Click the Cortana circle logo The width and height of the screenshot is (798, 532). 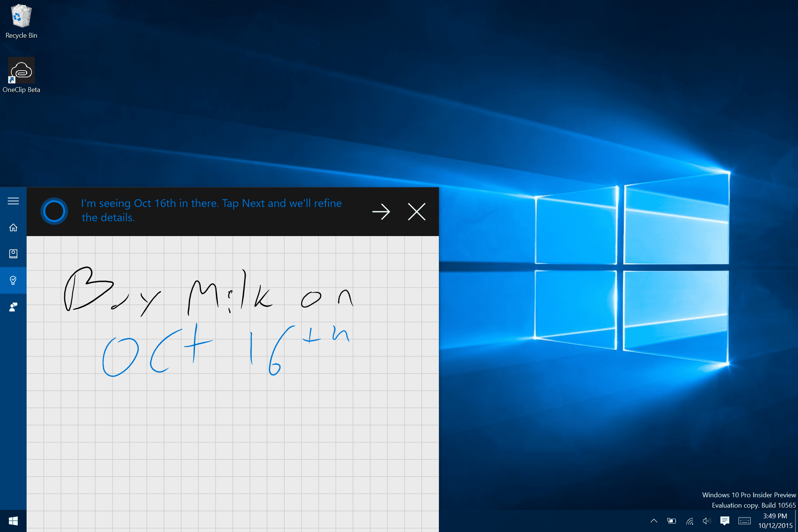click(x=54, y=211)
